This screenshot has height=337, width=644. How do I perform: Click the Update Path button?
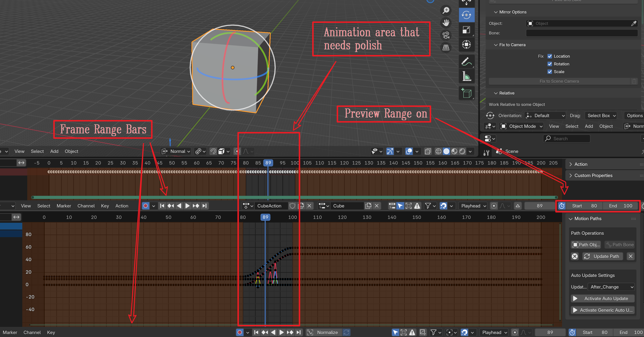603,256
